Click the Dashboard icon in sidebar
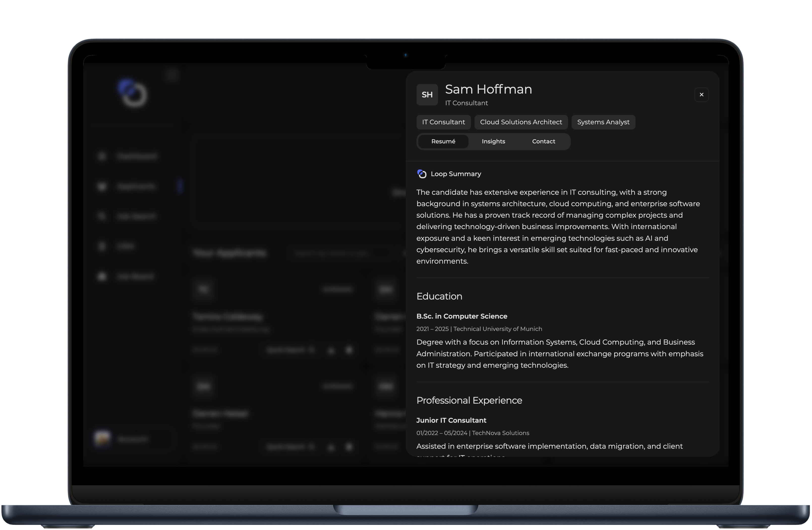 (x=102, y=156)
